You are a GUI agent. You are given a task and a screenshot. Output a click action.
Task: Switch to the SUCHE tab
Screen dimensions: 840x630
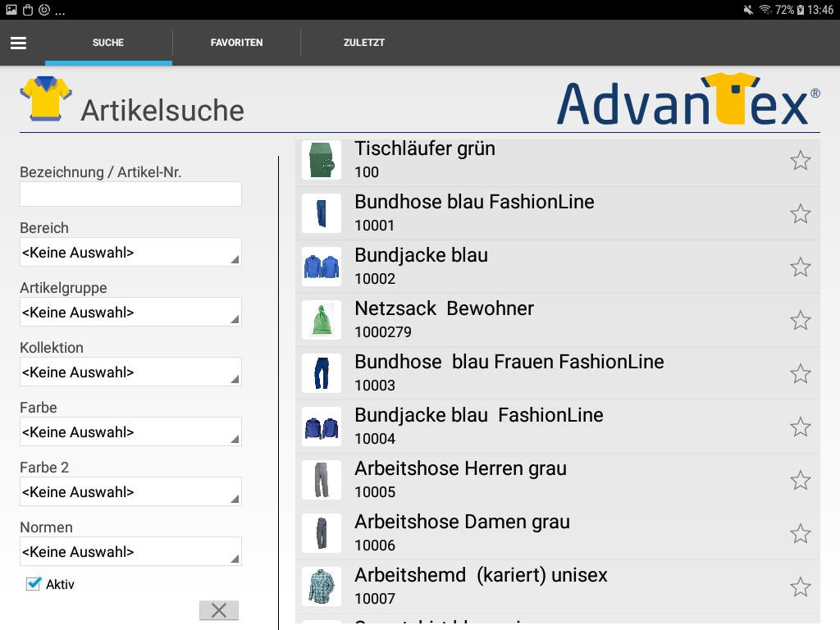108,43
